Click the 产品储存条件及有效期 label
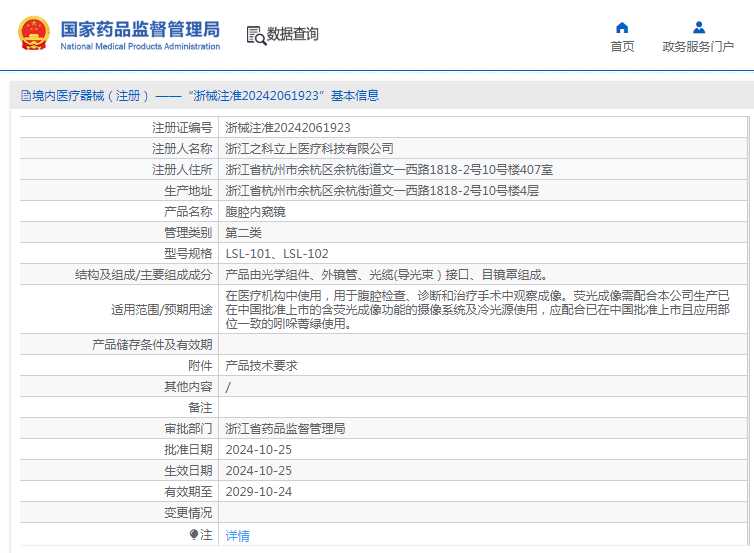The height and width of the screenshot is (553, 754). pyautogui.click(x=152, y=345)
